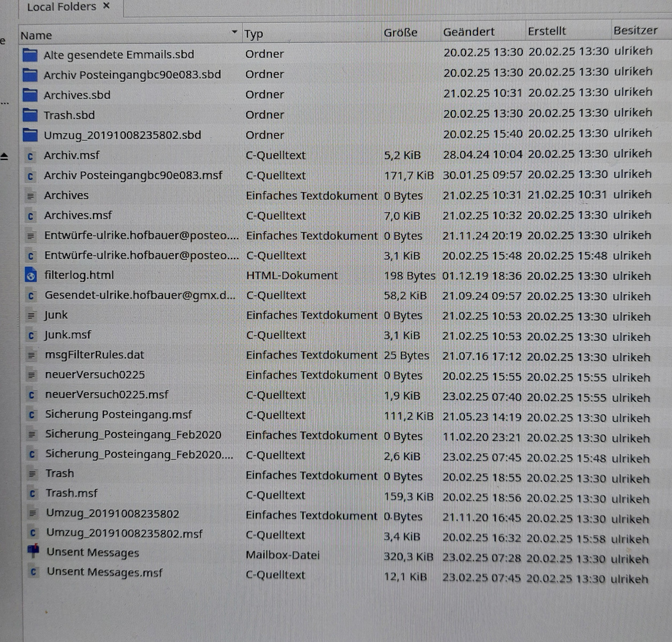Click the 320,3 KiB size cell
This screenshot has width=672, height=642.
point(408,557)
